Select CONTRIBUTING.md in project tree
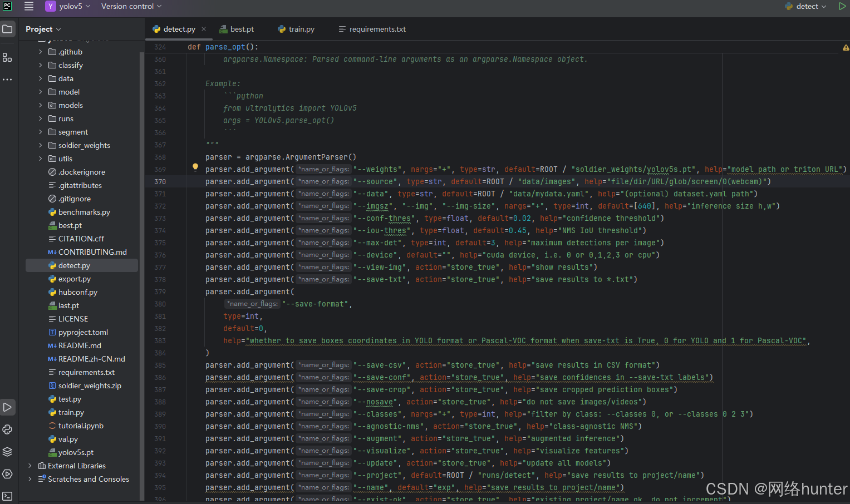The width and height of the screenshot is (850, 504). (x=87, y=252)
